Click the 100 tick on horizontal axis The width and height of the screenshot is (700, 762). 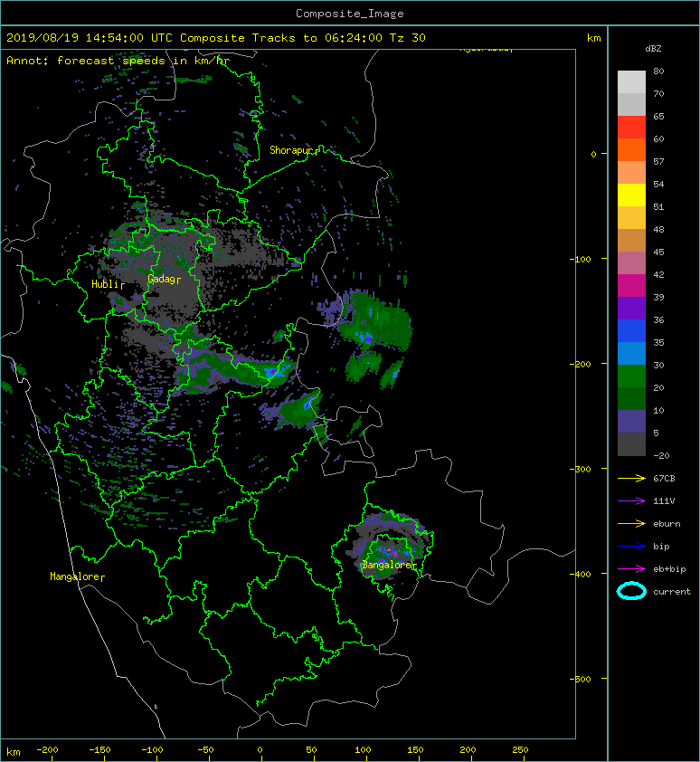(x=363, y=750)
